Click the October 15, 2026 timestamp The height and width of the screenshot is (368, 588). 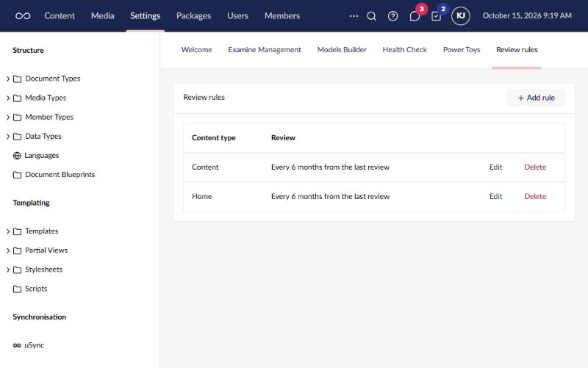527,15
